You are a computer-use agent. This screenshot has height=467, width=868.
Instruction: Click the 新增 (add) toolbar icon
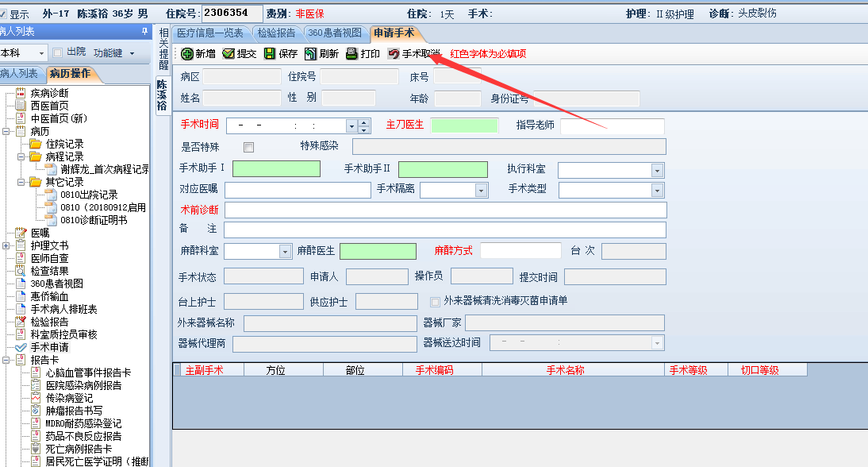187,54
